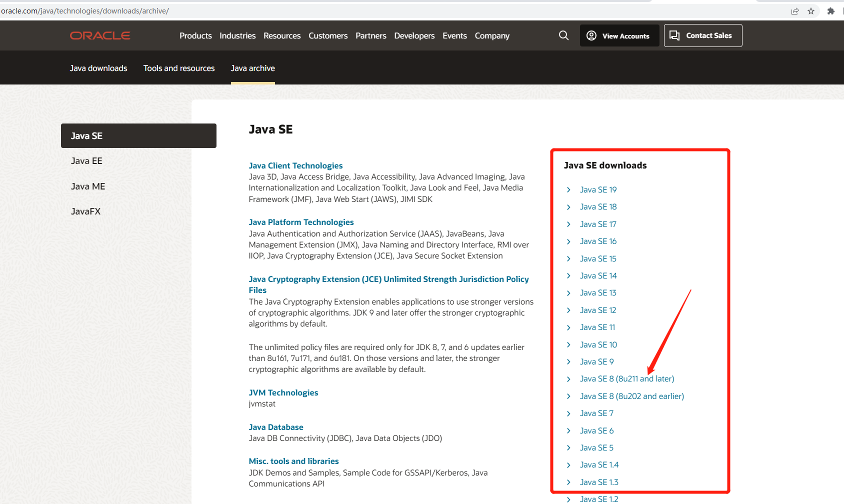The height and width of the screenshot is (504, 844).
Task: Switch to the Java downloads tab
Action: (98, 68)
